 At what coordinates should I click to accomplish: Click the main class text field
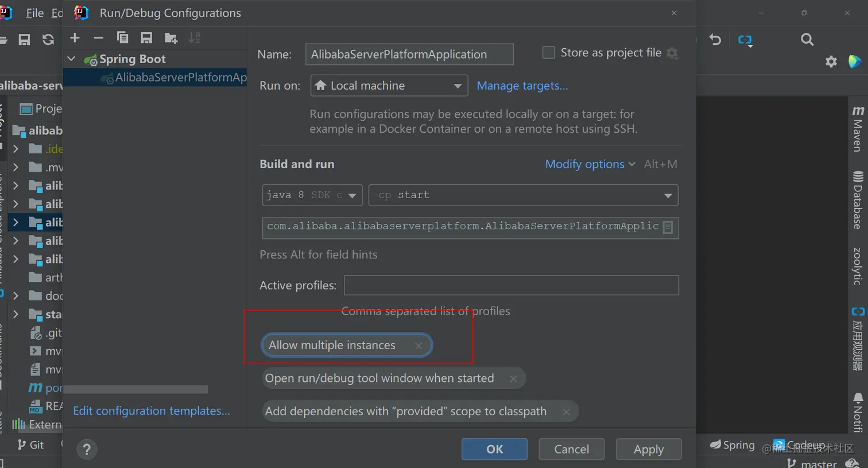[x=470, y=227]
